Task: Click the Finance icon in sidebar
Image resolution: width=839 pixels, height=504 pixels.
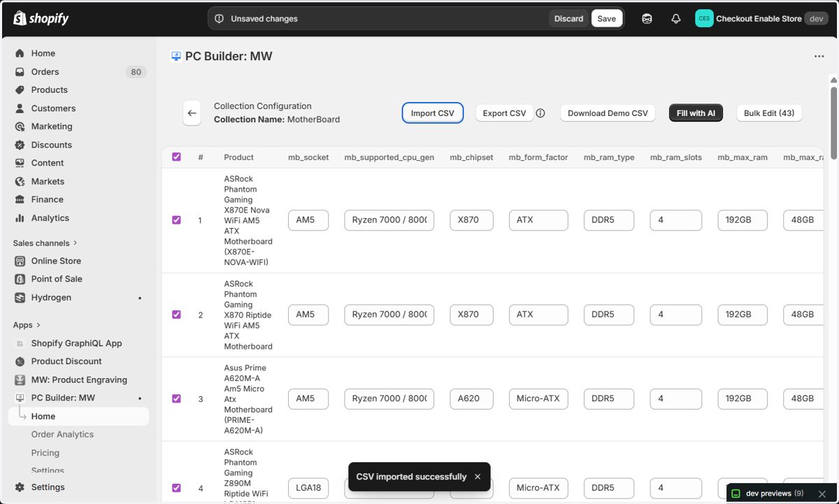Action: (x=20, y=199)
